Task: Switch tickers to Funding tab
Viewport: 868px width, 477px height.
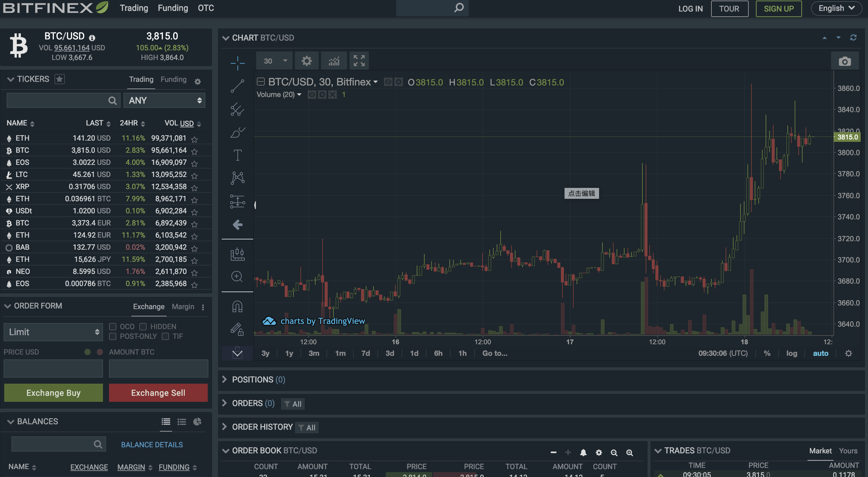Action: (x=173, y=79)
